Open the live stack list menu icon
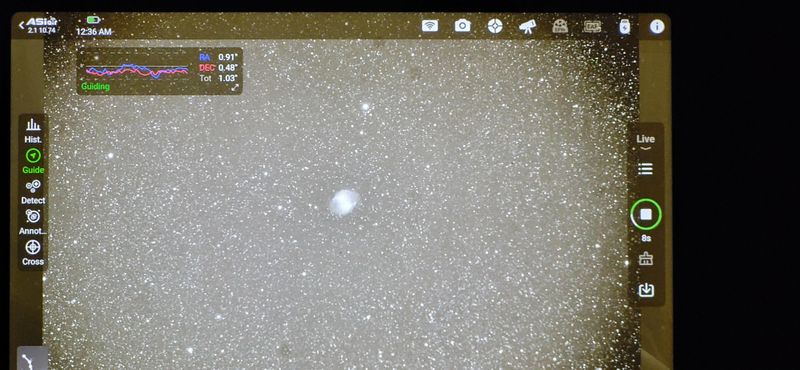The width and height of the screenshot is (800, 370). 645,169
